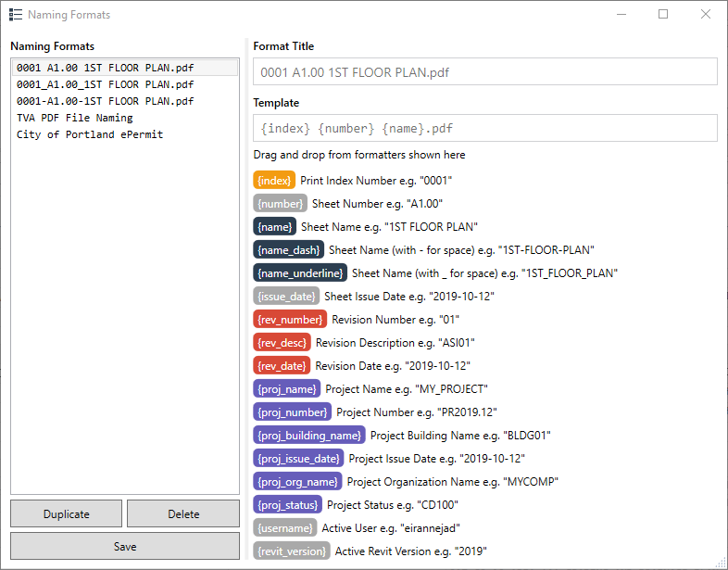Image resolution: width=728 pixels, height=570 pixels.
Task: Close the Naming Formats window
Action: coord(706,15)
